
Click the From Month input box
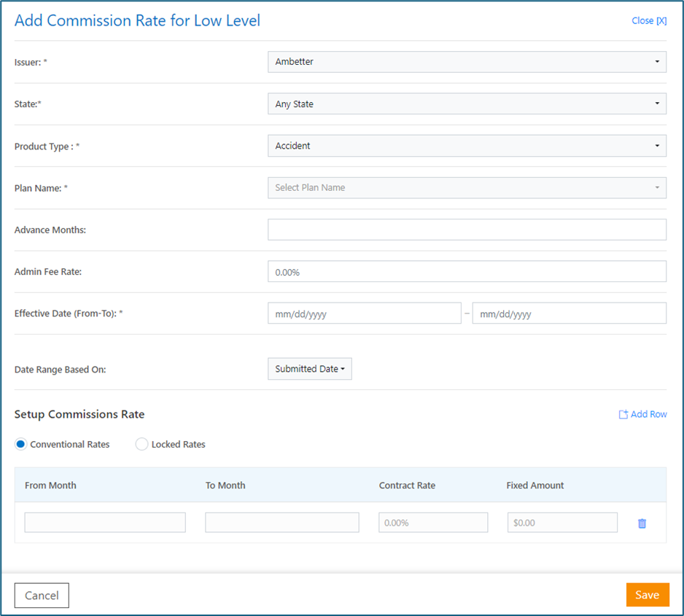point(105,522)
